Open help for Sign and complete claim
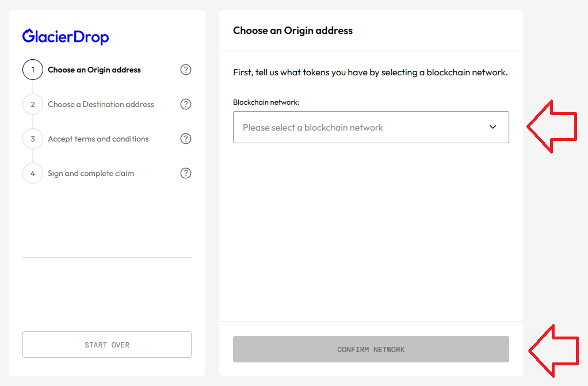The width and height of the screenshot is (588, 386). coord(186,173)
